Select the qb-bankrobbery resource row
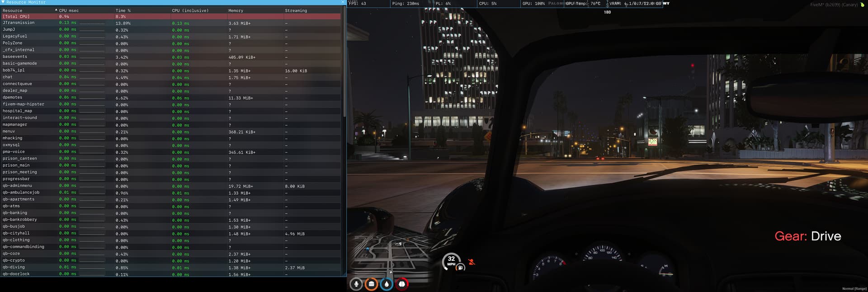 coord(171,220)
